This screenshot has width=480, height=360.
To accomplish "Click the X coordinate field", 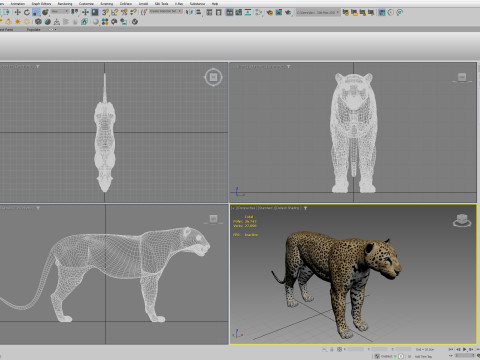I will pyautogui.click(x=356, y=349).
